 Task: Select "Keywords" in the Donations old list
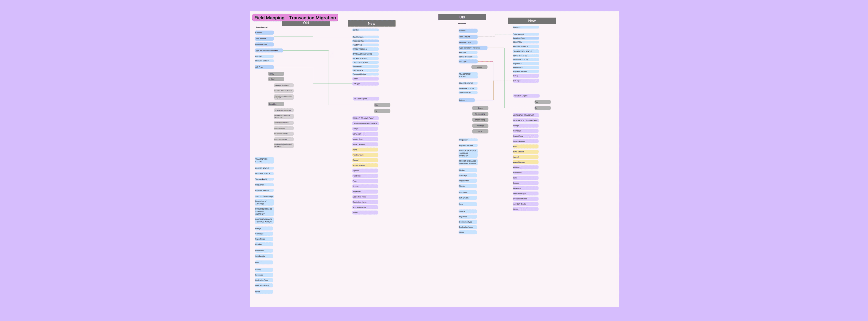pyautogui.click(x=264, y=275)
